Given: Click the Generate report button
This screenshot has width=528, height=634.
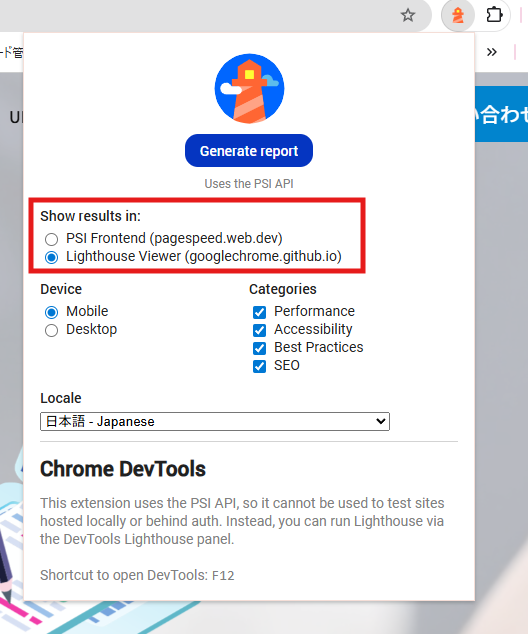Looking at the screenshot, I should [x=249, y=151].
